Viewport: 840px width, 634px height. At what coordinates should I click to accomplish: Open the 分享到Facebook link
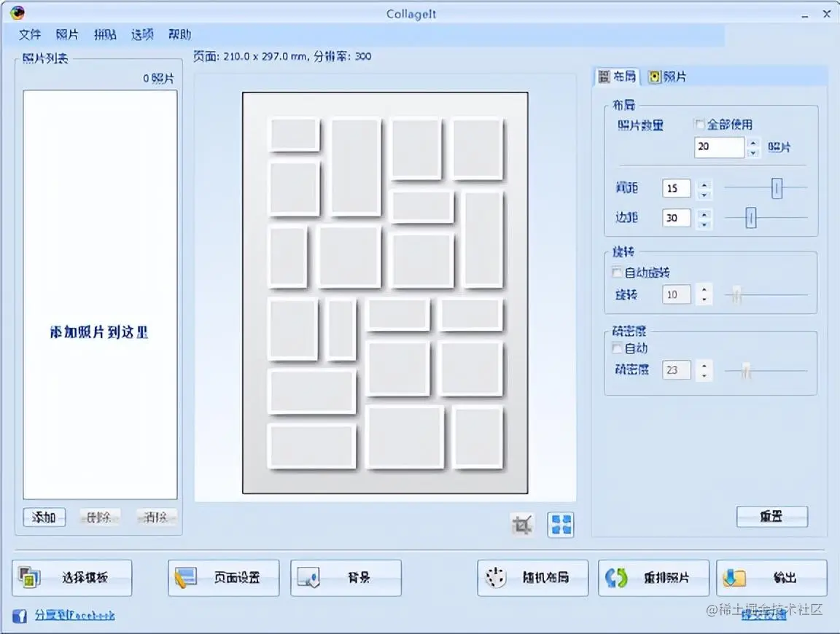coord(75,615)
